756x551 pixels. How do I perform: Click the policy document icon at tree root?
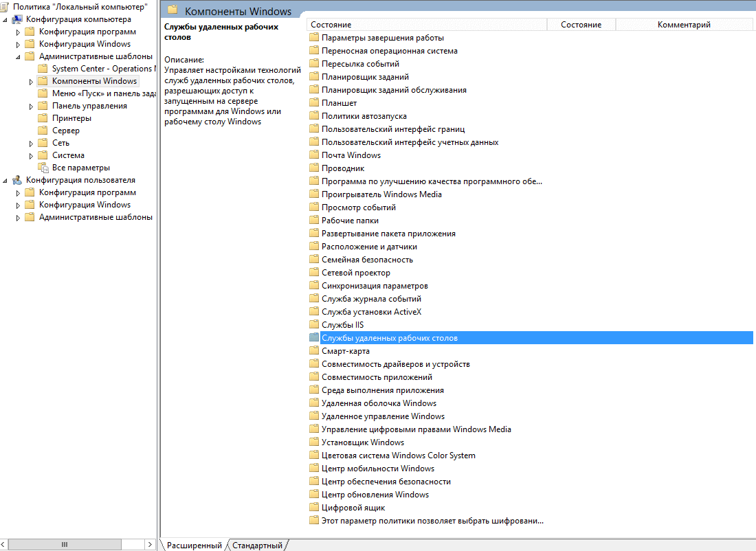(4, 7)
